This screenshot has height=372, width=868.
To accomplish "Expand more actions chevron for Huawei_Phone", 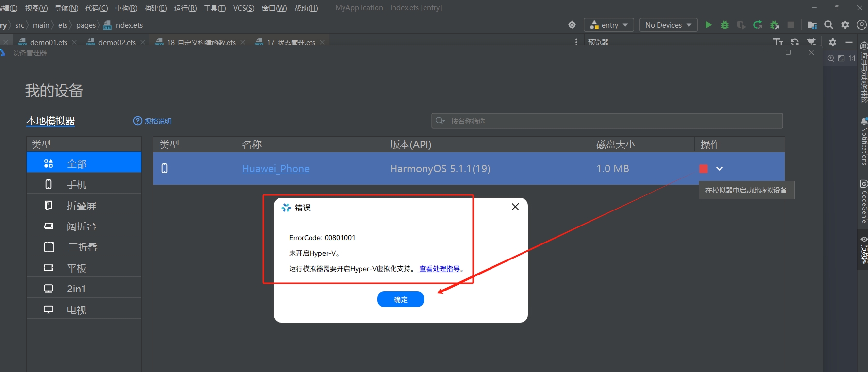I will [x=720, y=169].
